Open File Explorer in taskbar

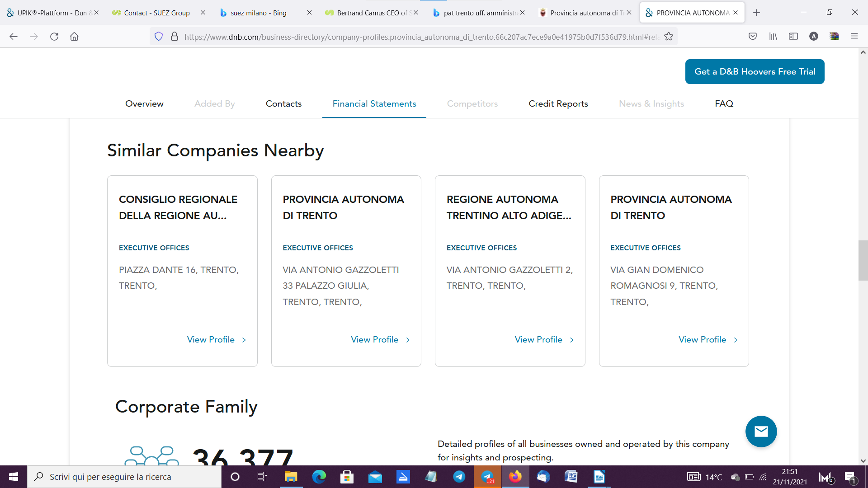pyautogui.click(x=291, y=477)
